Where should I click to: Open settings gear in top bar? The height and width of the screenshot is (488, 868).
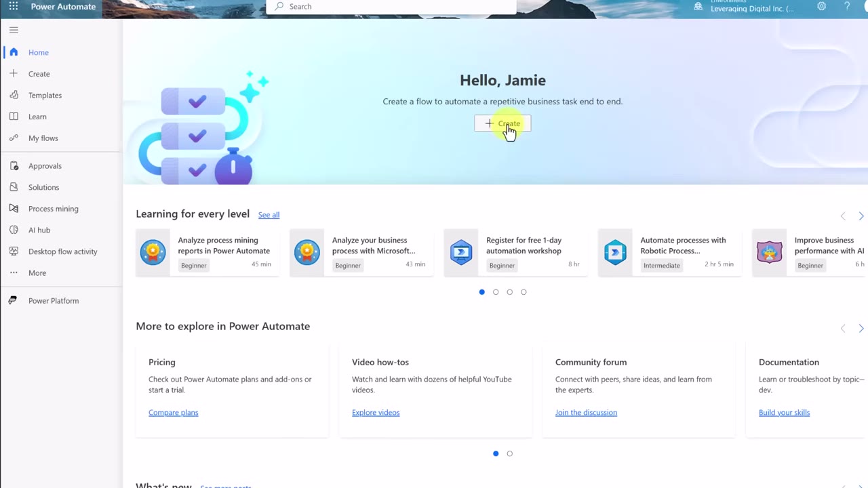click(x=821, y=6)
